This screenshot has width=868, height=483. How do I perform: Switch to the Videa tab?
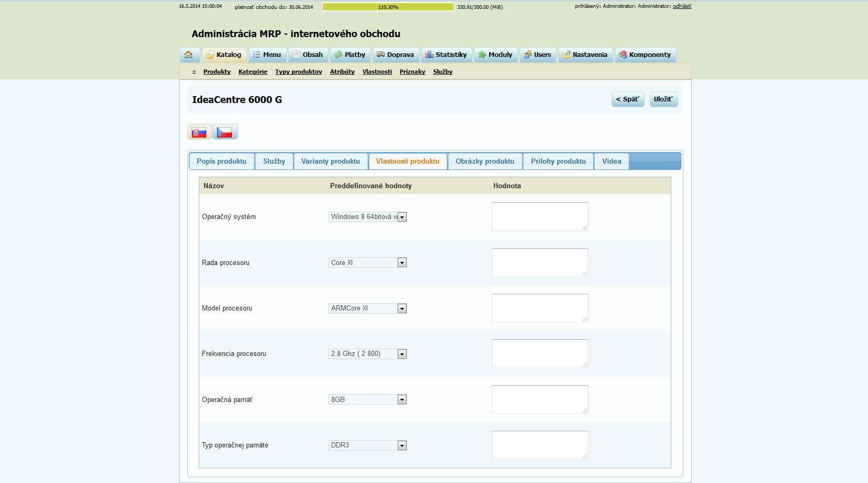pyautogui.click(x=612, y=162)
